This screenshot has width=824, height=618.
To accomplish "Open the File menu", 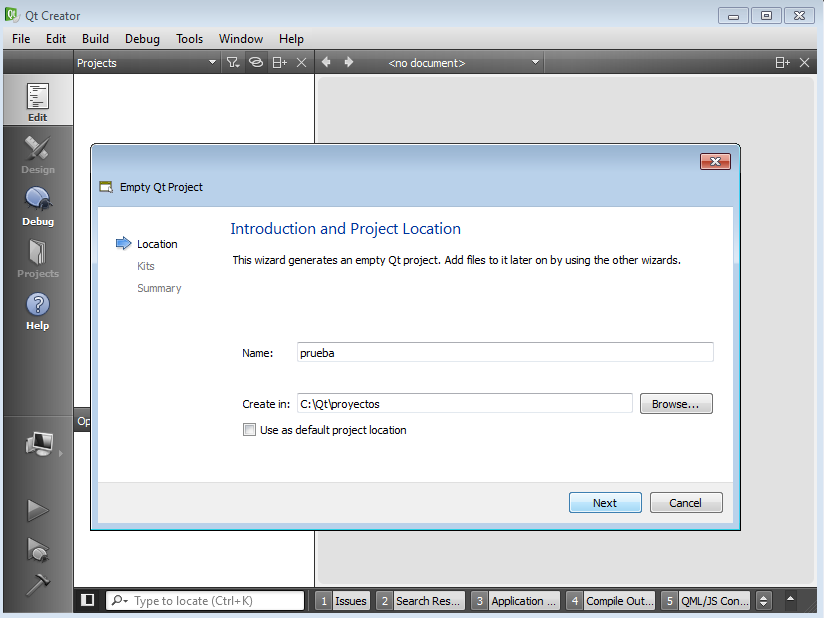I will click(x=21, y=39).
